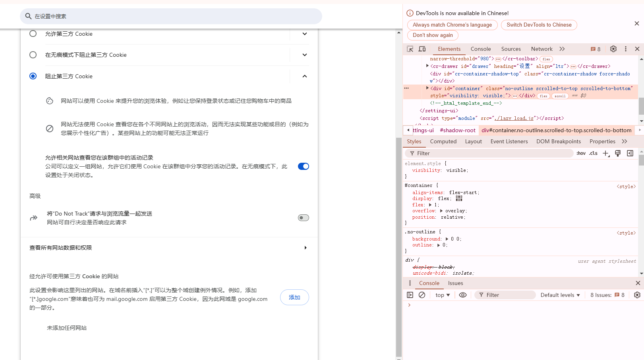Toggle Do Not Track request switch
Image resolution: width=644 pixels, height=360 pixels.
[x=304, y=218]
